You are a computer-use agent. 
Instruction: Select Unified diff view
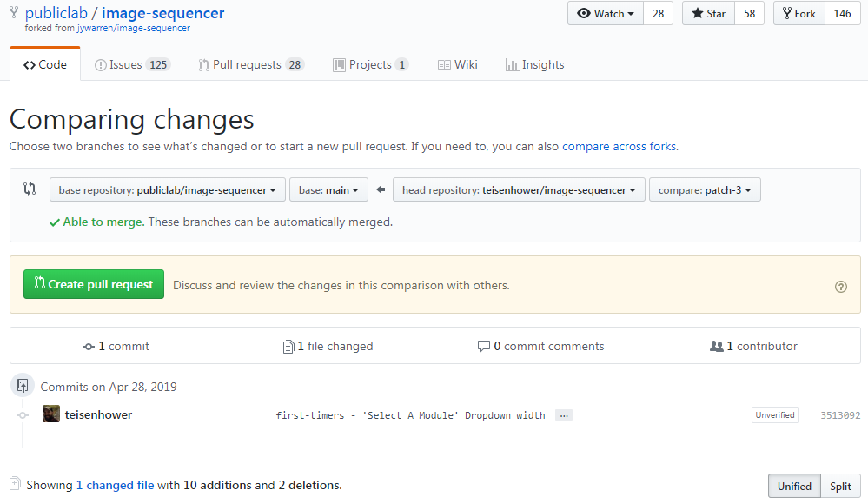[794, 487]
